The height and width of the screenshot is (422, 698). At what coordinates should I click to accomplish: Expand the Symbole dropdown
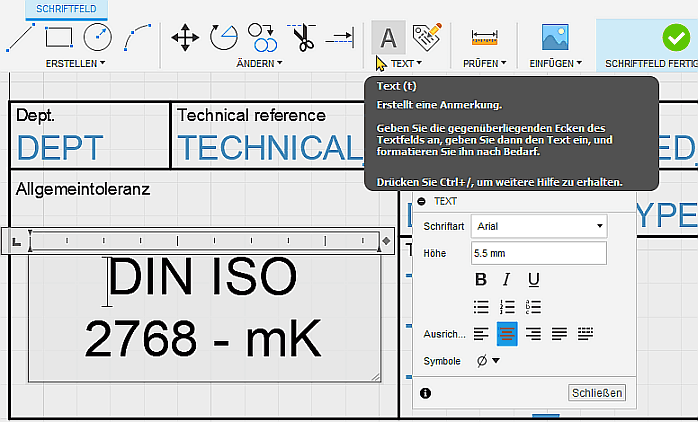(487, 360)
